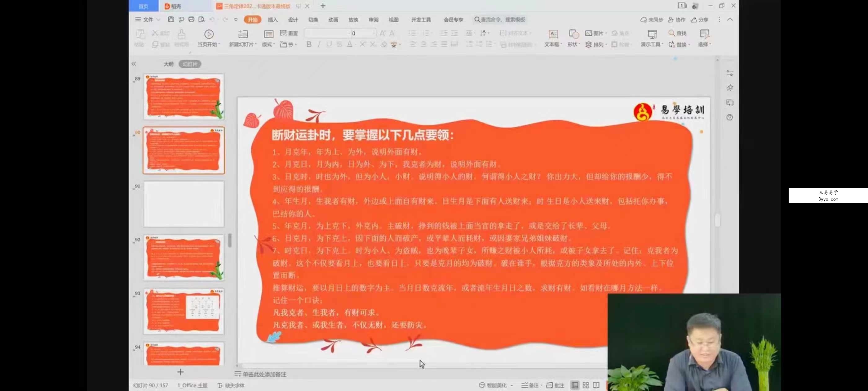Click the Not Synced (未同步) button
868x391 pixels.
point(652,20)
